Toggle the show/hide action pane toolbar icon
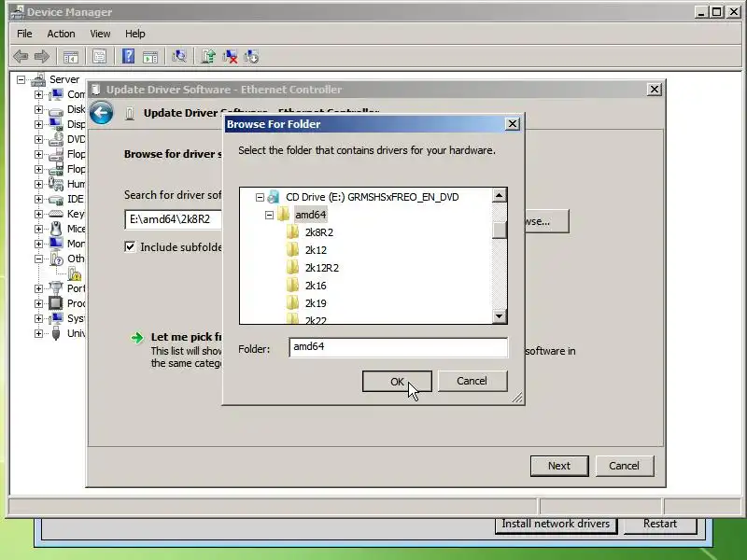 pos(150,57)
